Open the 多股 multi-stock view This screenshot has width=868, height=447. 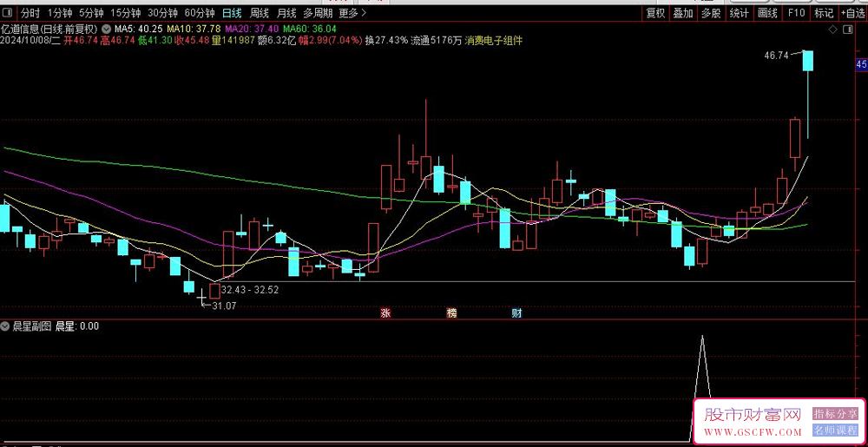[712, 13]
